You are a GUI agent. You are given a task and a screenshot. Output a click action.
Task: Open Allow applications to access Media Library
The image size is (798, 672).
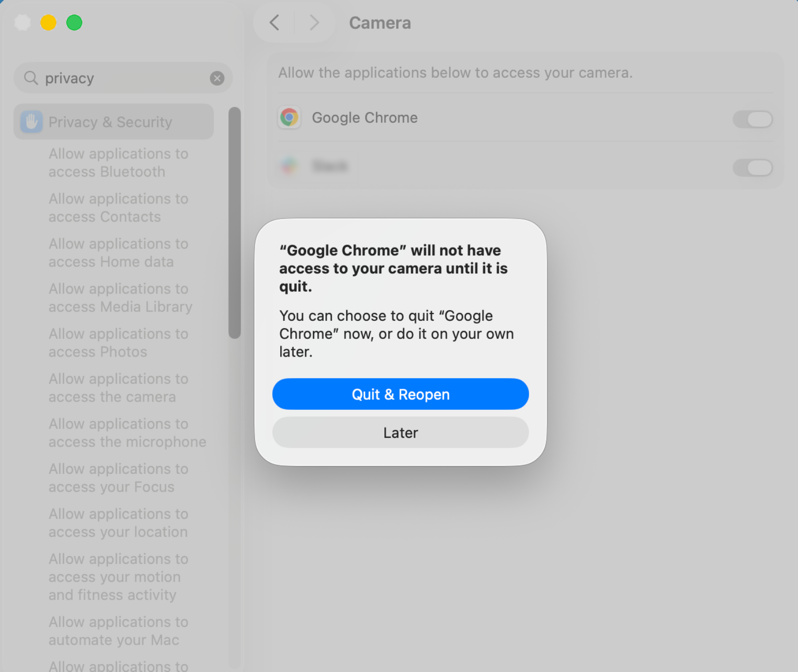click(120, 298)
